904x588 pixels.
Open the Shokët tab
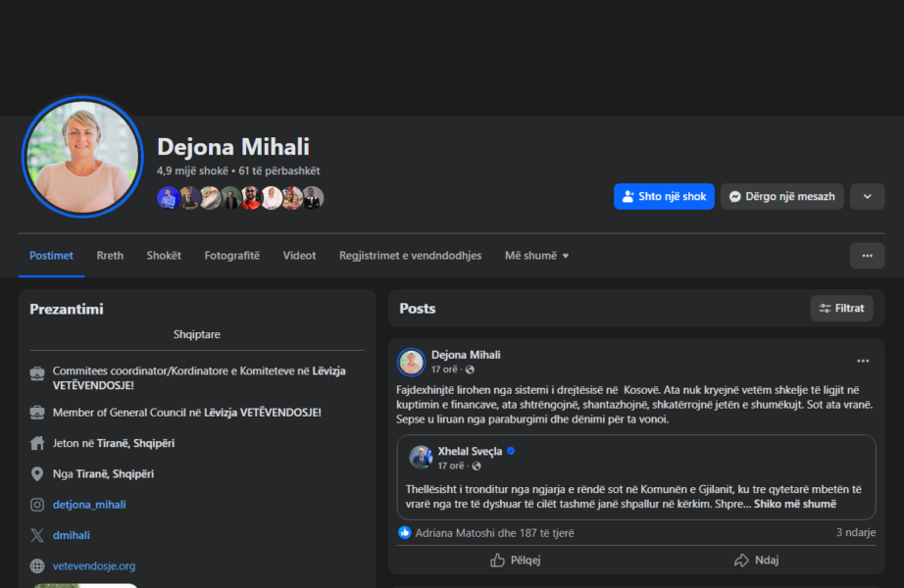(164, 256)
